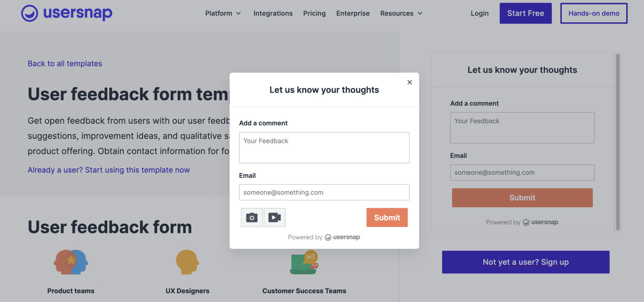Close the feedback dialog with the X
The image size is (644, 302).
410,82
